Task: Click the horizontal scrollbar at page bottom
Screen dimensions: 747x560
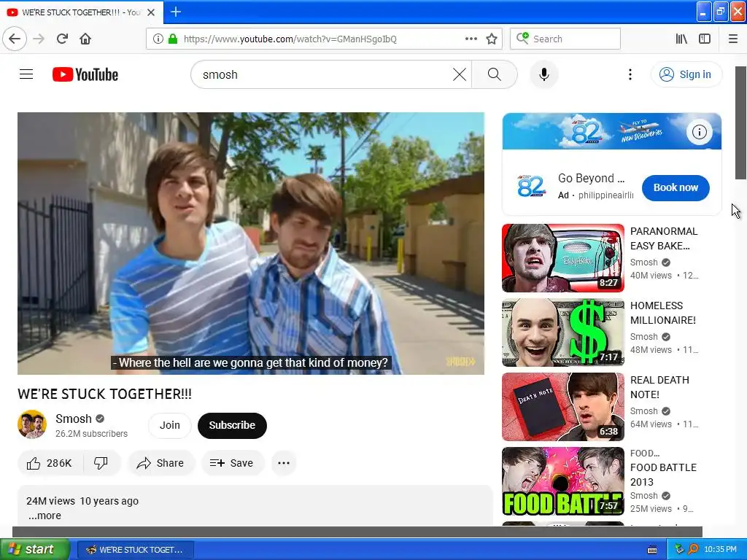Action: 357,532
